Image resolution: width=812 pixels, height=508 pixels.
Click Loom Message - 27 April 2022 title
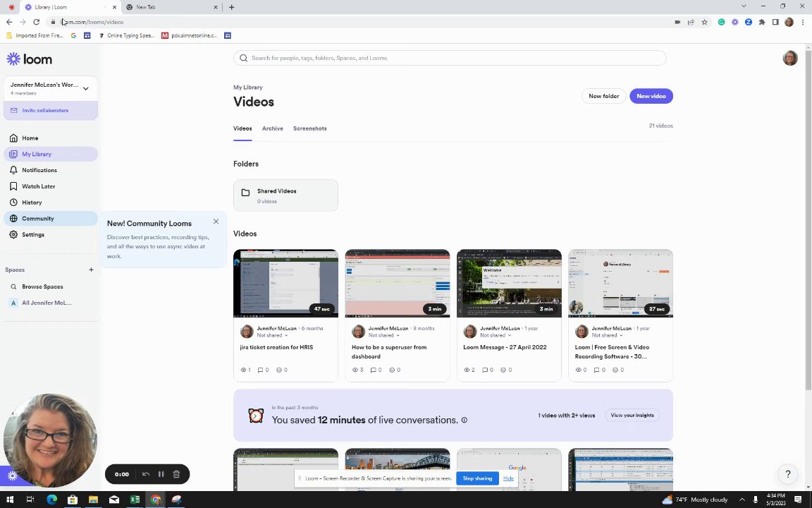pos(505,347)
